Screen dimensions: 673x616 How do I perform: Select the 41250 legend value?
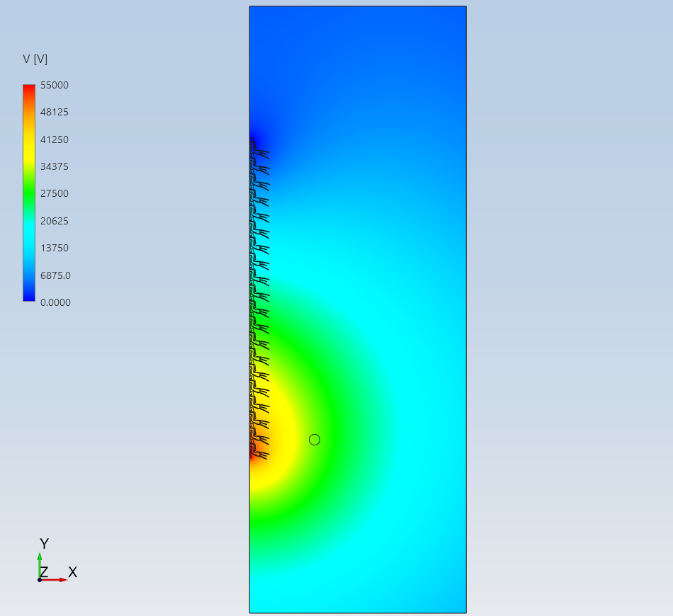coord(55,139)
